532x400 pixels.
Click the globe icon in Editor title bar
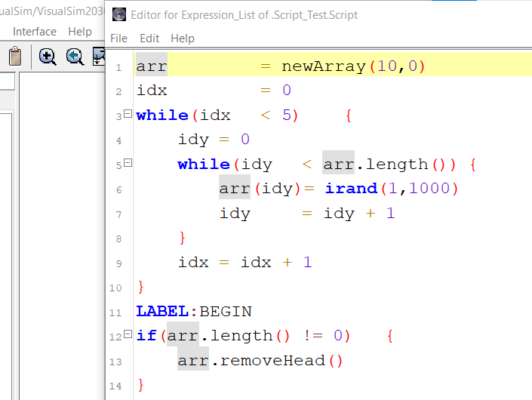pyautogui.click(x=119, y=14)
